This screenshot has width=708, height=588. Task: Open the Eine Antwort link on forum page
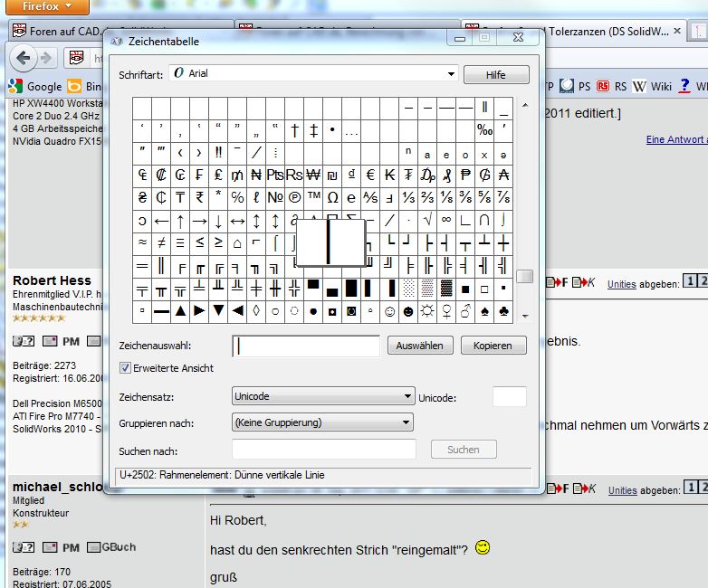(677, 139)
